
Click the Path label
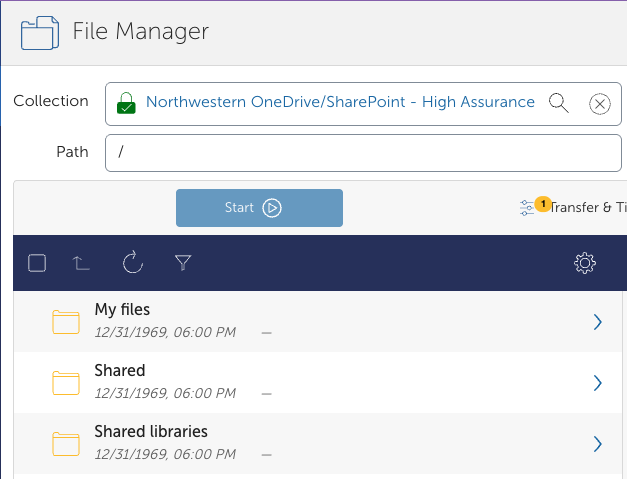72,152
